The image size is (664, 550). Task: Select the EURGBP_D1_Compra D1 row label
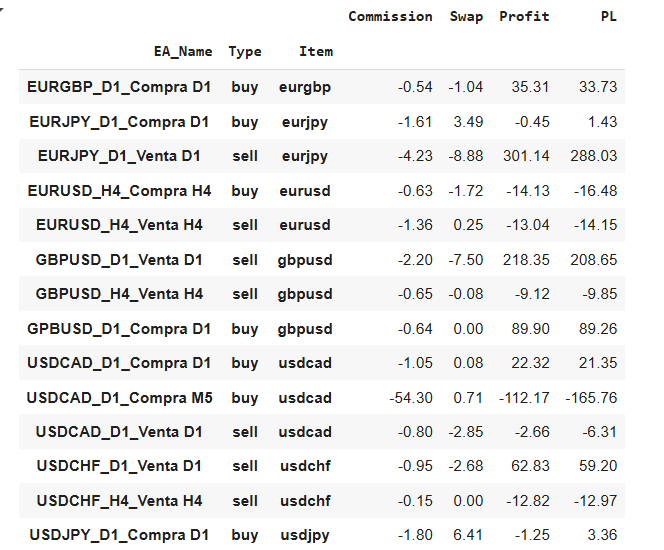pyautogui.click(x=119, y=87)
